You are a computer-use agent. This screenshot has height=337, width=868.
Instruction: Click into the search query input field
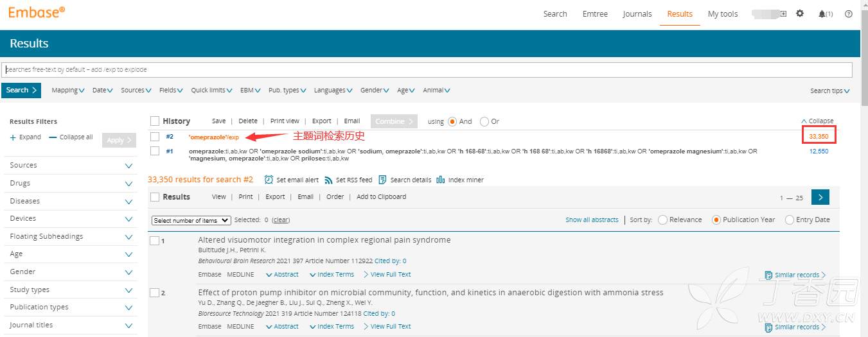(x=427, y=69)
